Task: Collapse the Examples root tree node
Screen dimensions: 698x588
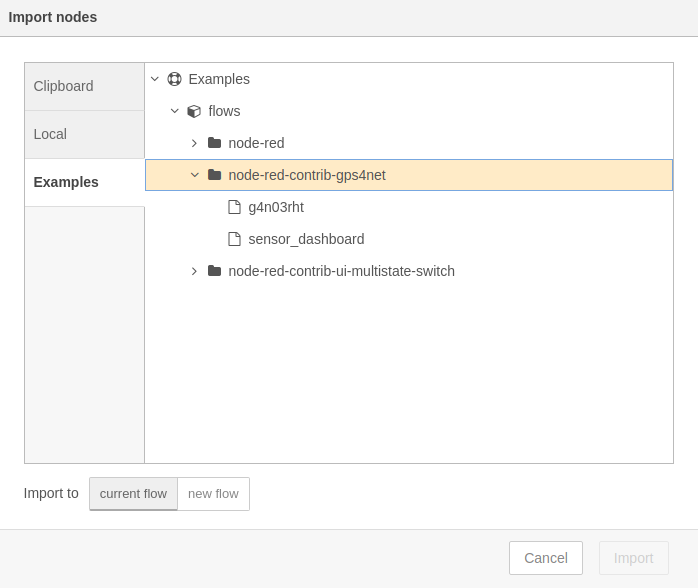Action: tap(154, 79)
